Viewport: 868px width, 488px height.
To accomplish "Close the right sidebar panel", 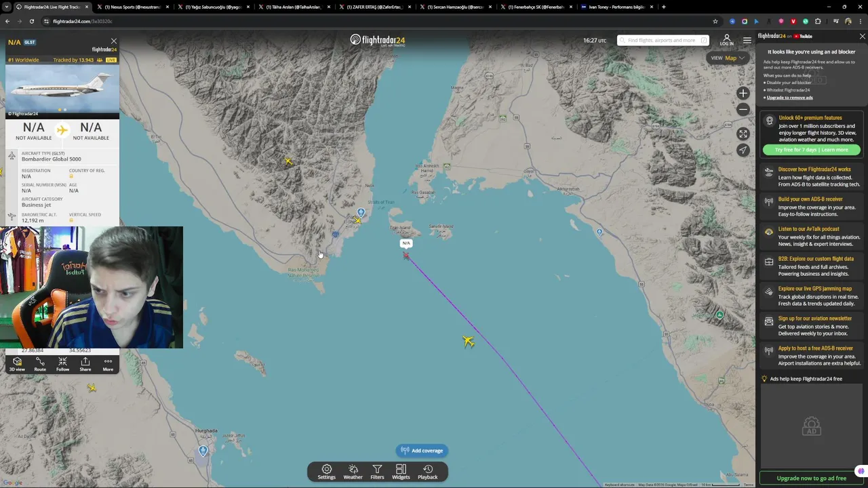I will (x=862, y=37).
